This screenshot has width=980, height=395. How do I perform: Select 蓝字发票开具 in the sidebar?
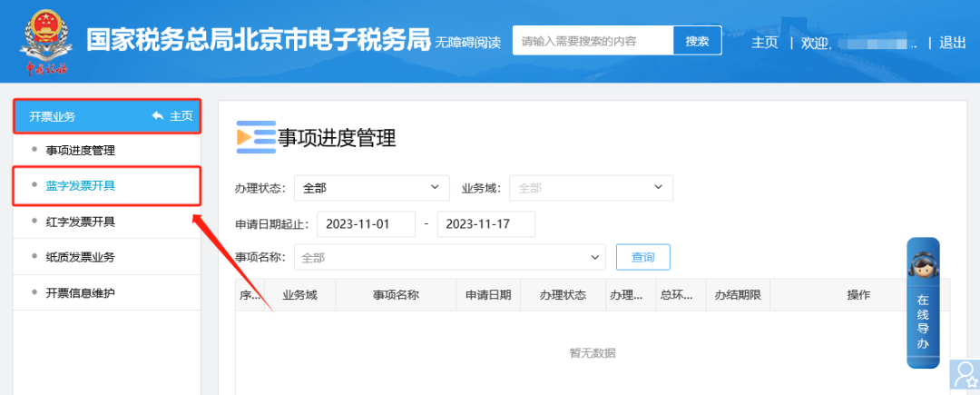(x=81, y=186)
